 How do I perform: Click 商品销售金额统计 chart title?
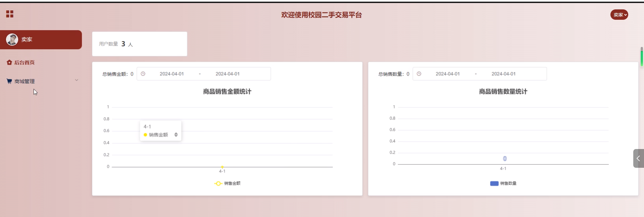coord(227,91)
